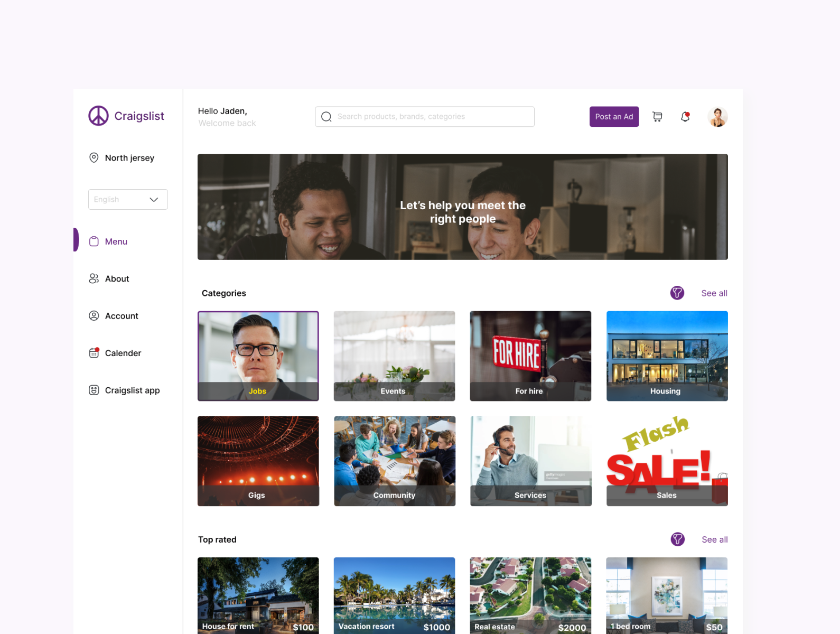Click the Craigslist app icon
This screenshot has height=634, width=840.
(x=94, y=390)
